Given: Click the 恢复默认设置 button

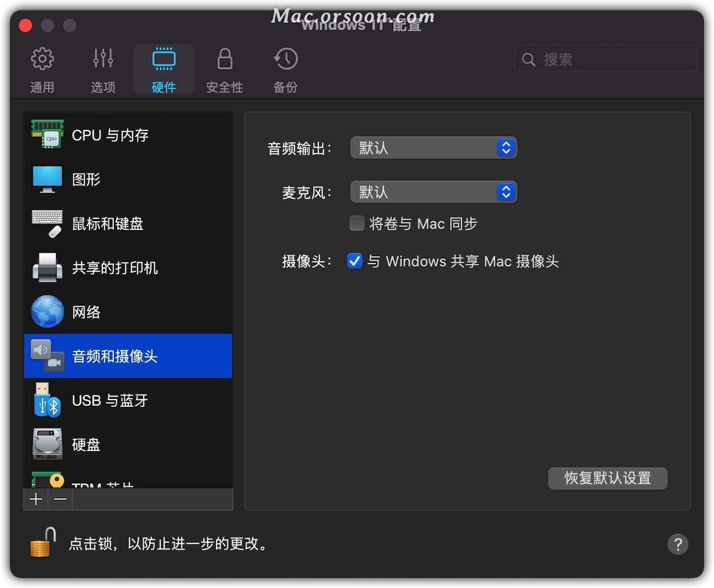Looking at the screenshot, I should tap(608, 479).
